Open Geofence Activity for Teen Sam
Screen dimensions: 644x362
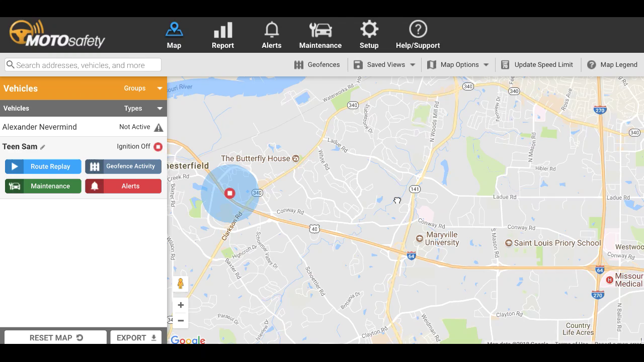[123, 166]
